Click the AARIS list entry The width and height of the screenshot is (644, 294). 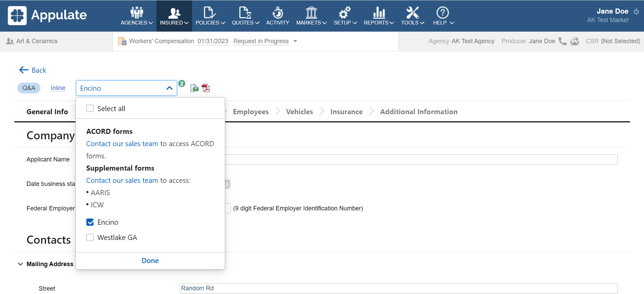click(x=100, y=193)
